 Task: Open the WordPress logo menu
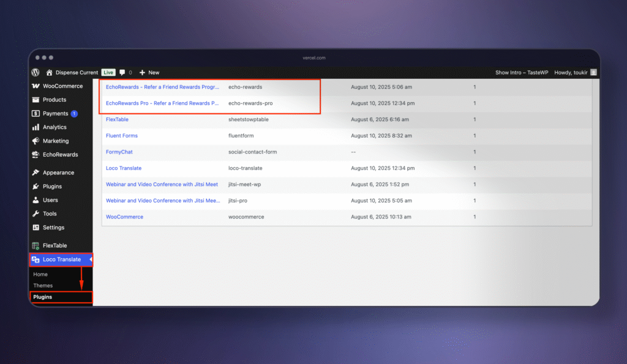(36, 72)
